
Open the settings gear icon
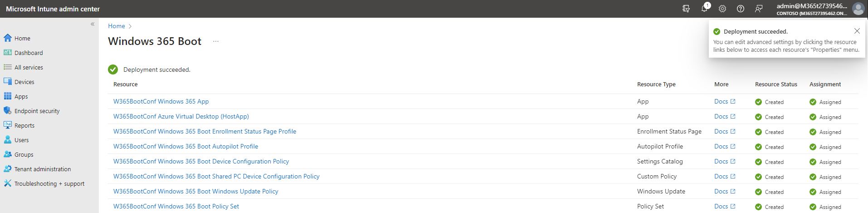point(722,9)
